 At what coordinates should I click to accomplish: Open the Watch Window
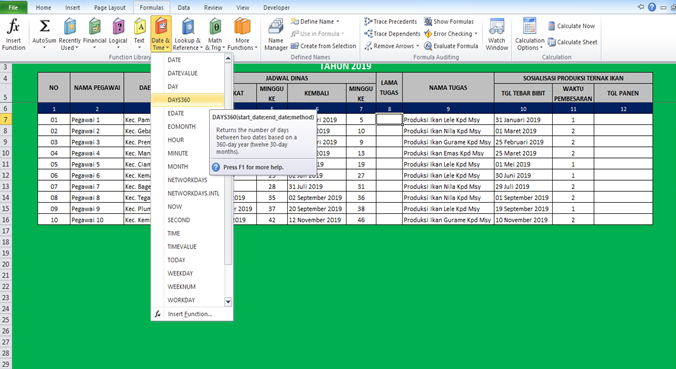pyautogui.click(x=497, y=35)
